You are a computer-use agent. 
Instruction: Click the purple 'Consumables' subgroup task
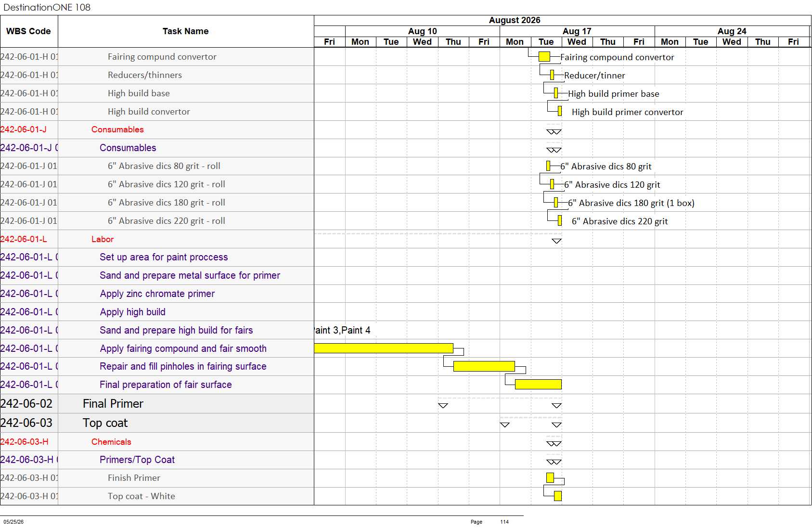pos(128,148)
